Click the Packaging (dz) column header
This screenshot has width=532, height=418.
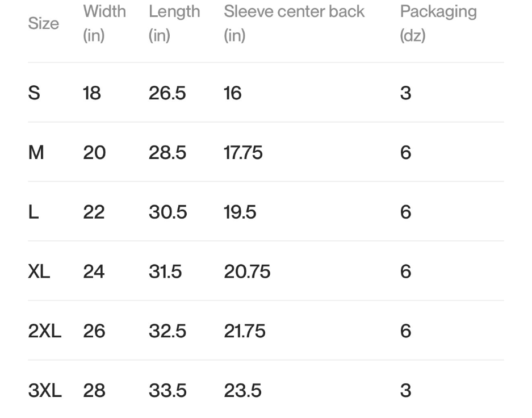(438, 23)
